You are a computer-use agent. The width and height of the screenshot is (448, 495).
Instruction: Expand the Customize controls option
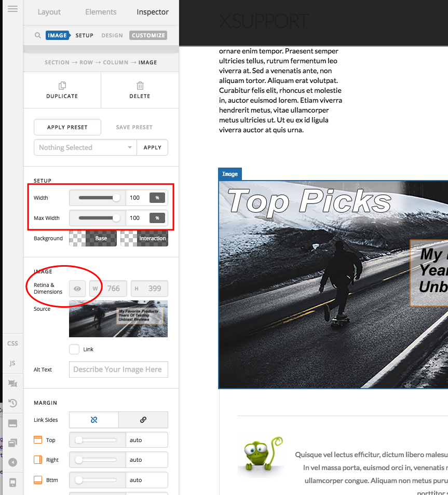point(148,35)
